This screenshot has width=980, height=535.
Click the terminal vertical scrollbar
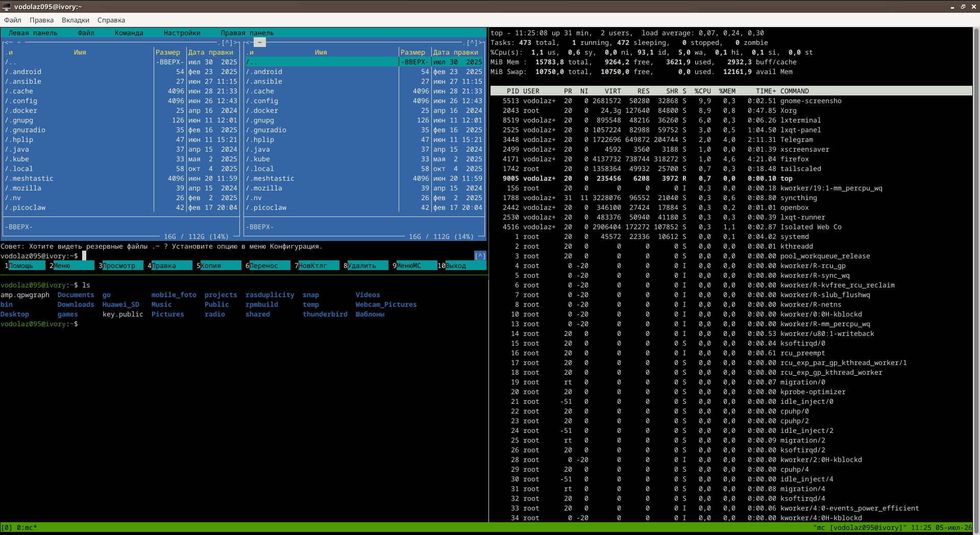tap(976, 281)
